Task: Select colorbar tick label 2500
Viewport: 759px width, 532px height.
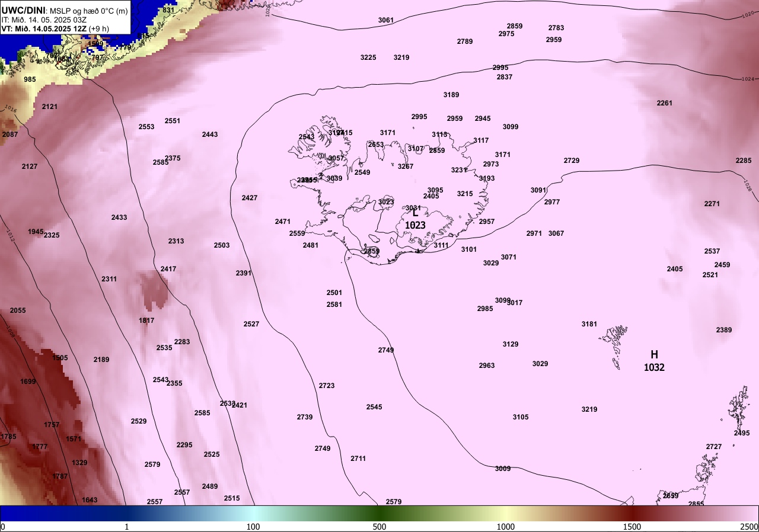Action: pyautogui.click(x=750, y=527)
